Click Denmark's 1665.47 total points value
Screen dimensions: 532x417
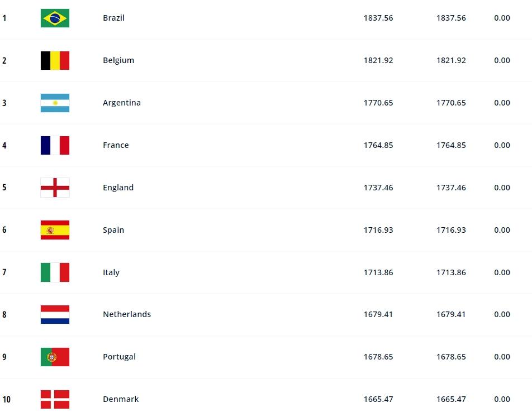tap(378, 399)
